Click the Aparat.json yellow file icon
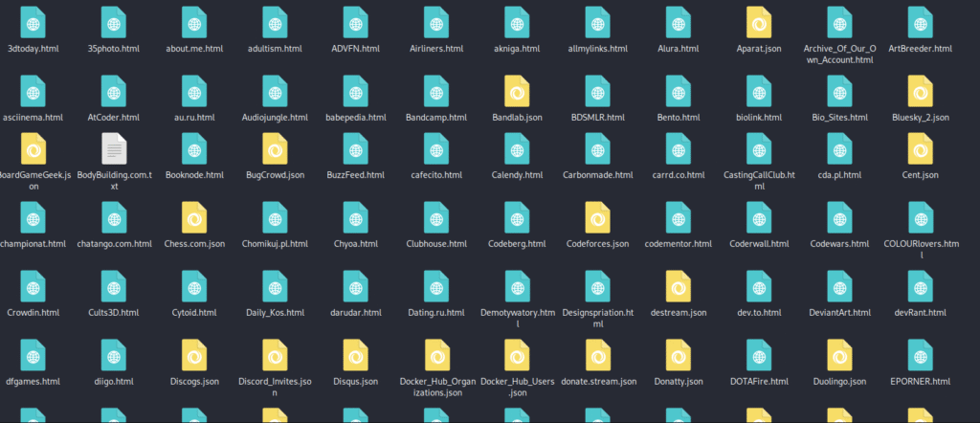This screenshot has height=423, width=980. point(759,23)
